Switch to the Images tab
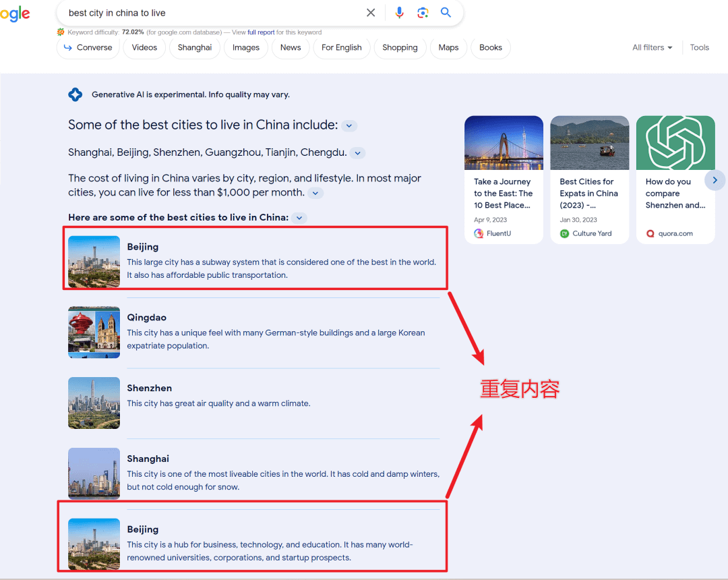728x580 pixels. pyautogui.click(x=246, y=47)
